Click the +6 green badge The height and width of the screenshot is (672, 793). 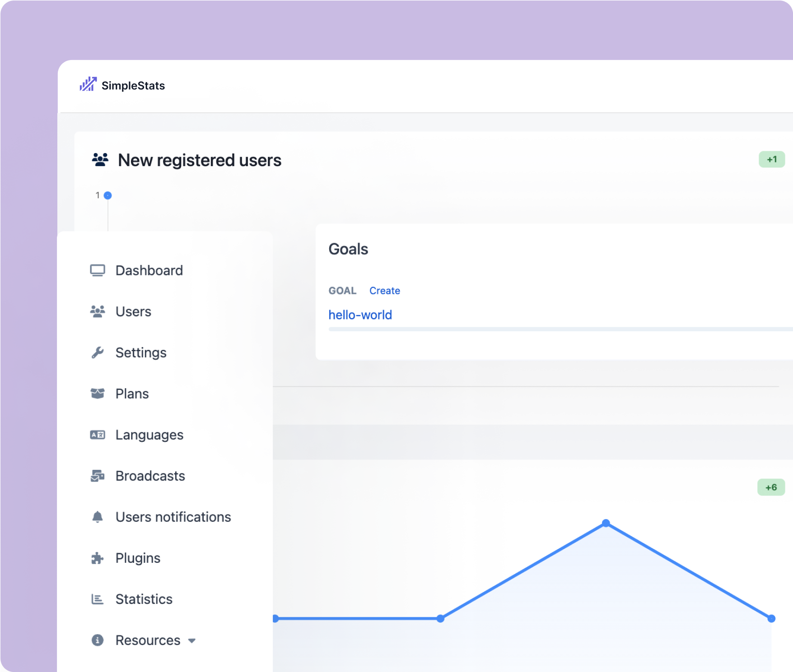click(771, 487)
